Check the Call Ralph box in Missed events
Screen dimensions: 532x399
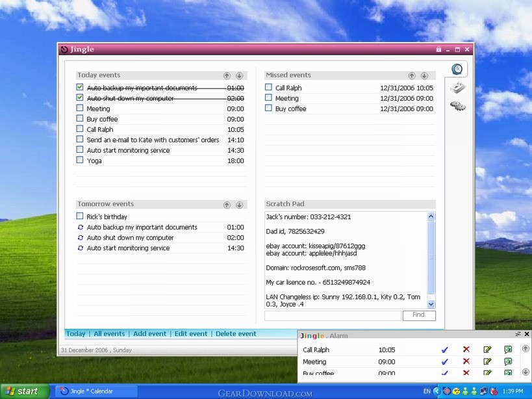tap(268, 87)
